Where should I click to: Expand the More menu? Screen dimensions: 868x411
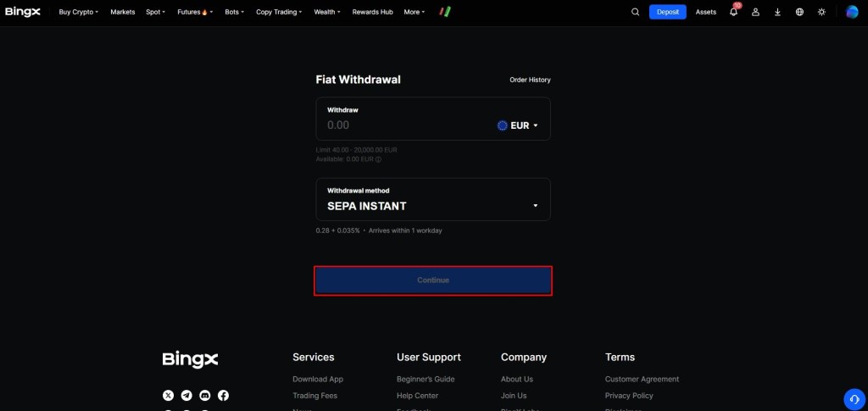[415, 12]
